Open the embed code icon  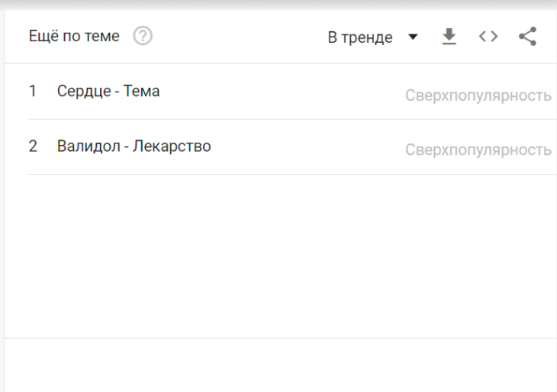tap(488, 37)
